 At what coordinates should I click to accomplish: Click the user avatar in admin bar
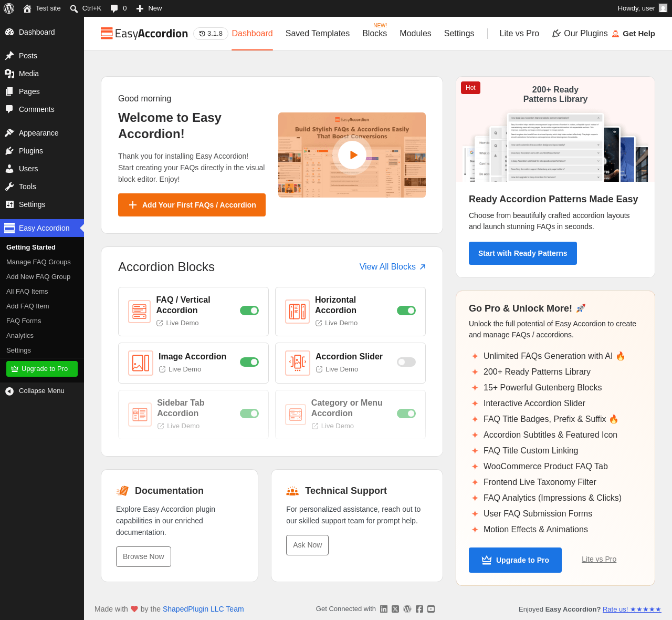coord(663,8)
